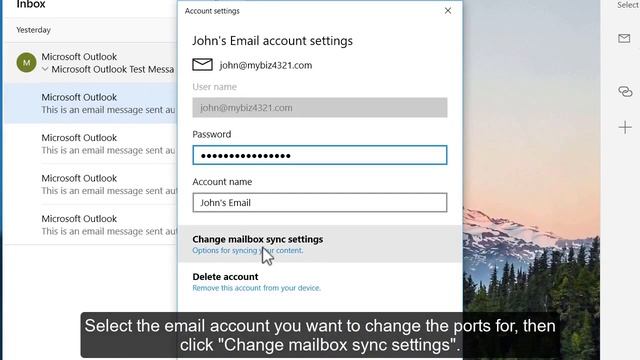Close the Account settings dialog

point(448,11)
